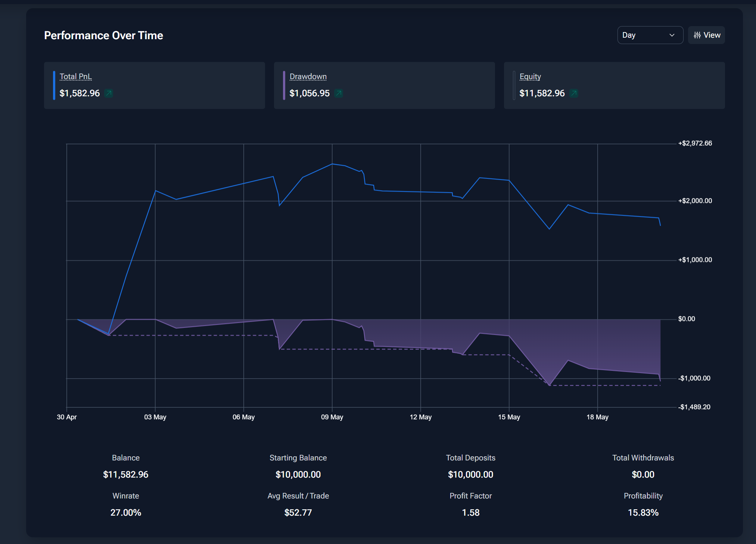756x544 pixels.
Task: Click the View settings button
Action: (706, 35)
